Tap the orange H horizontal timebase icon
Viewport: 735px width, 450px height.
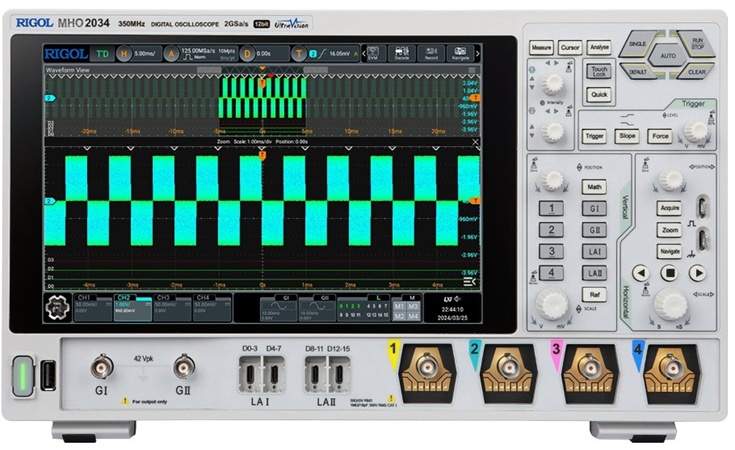point(124,53)
